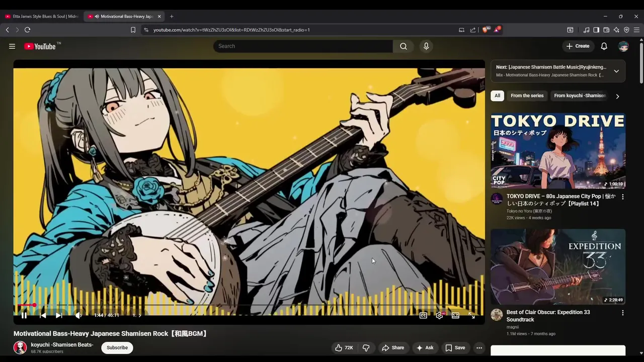
Task: Open the cast/install icon in the address bar
Action: tap(461, 30)
